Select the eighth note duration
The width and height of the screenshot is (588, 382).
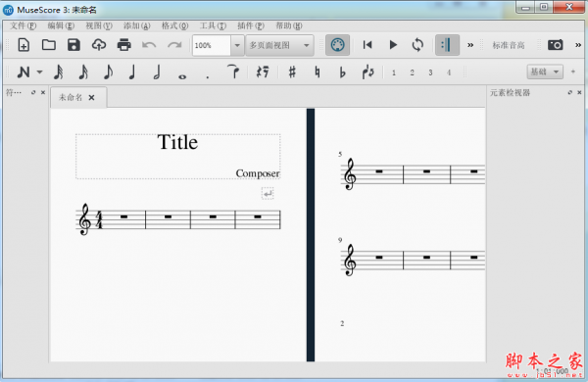point(108,72)
